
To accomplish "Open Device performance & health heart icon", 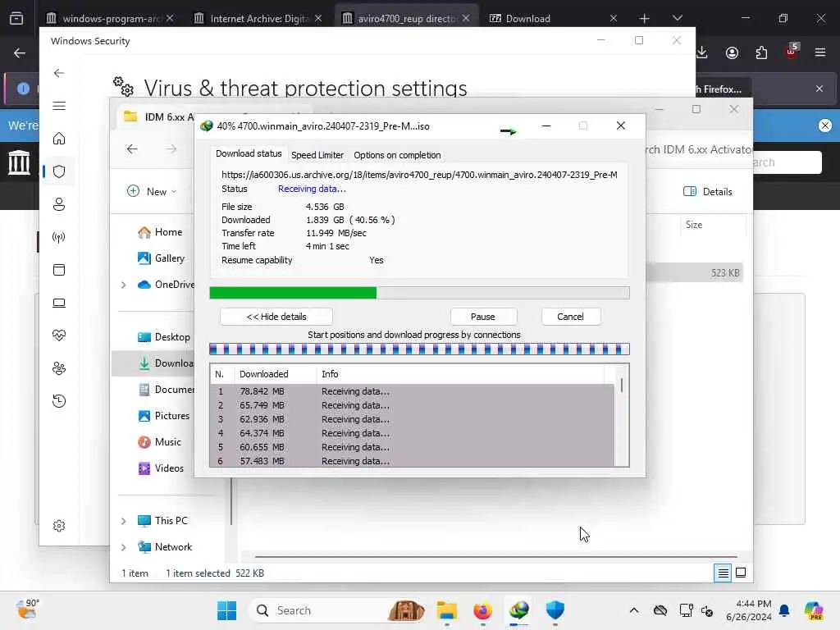I will pos(59,336).
